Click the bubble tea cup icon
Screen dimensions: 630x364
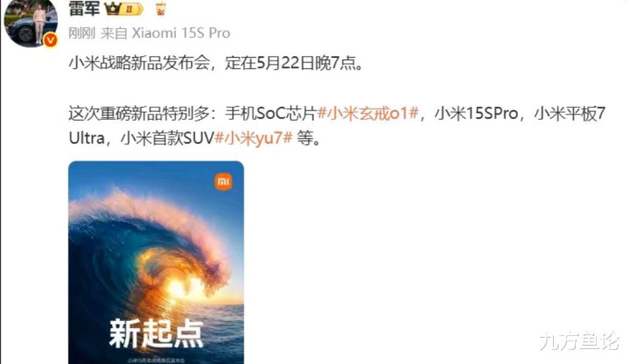click(x=160, y=8)
